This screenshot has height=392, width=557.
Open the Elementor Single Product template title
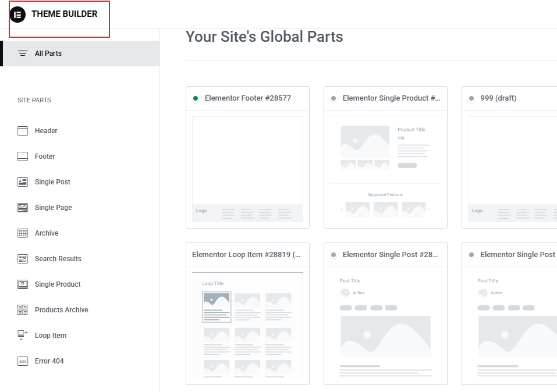391,98
